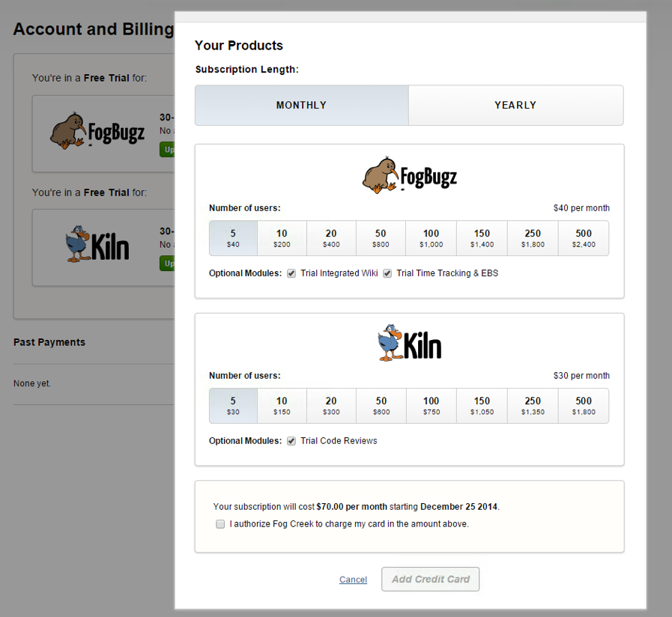Image resolution: width=672 pixels, height=617 pixels.
Task: Select 150 FogBugz users for $1,400
Action: click(x=482, y=238)
